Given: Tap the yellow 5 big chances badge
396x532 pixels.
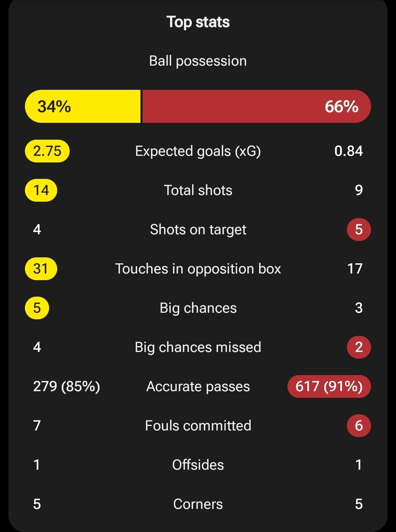Looking at the screenshot, I should coord(37,308).
